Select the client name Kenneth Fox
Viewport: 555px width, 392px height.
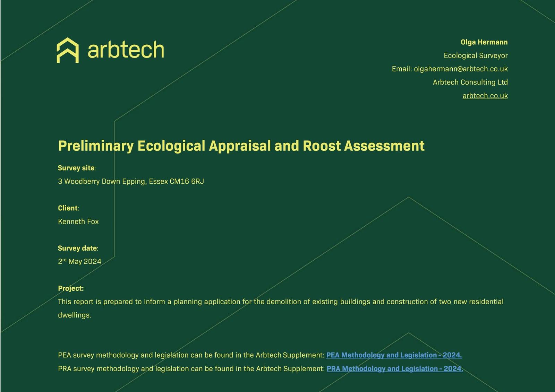coord(78,221)
